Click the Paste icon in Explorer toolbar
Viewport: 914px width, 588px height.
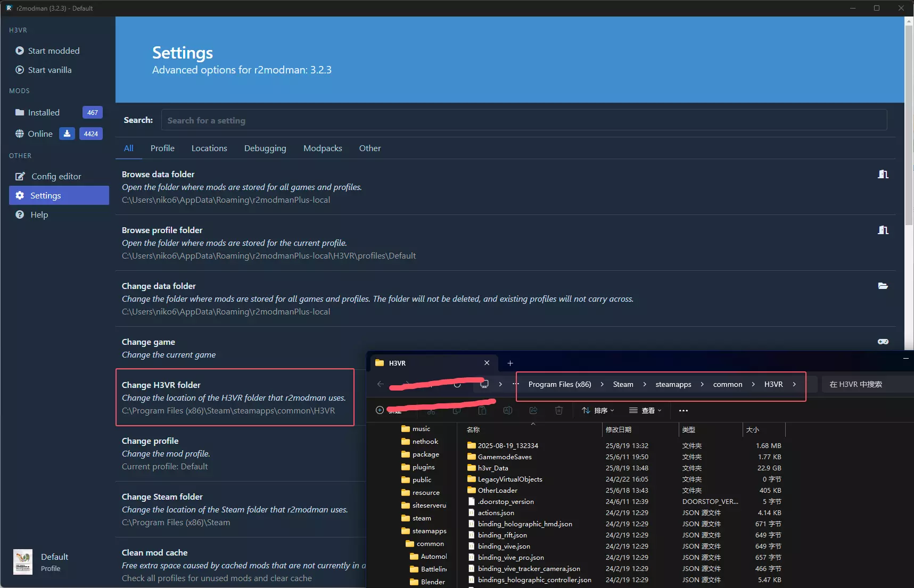point(482,410)
